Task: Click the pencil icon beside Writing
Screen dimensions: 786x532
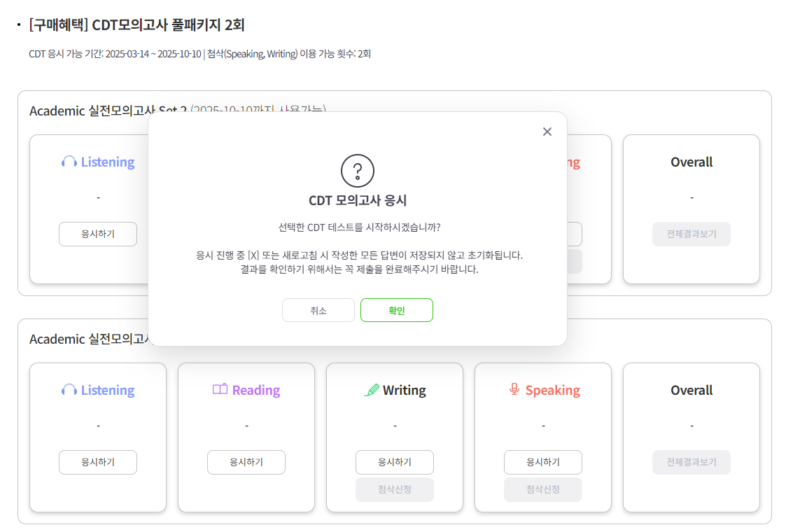Action: click(x=372, y=390)
